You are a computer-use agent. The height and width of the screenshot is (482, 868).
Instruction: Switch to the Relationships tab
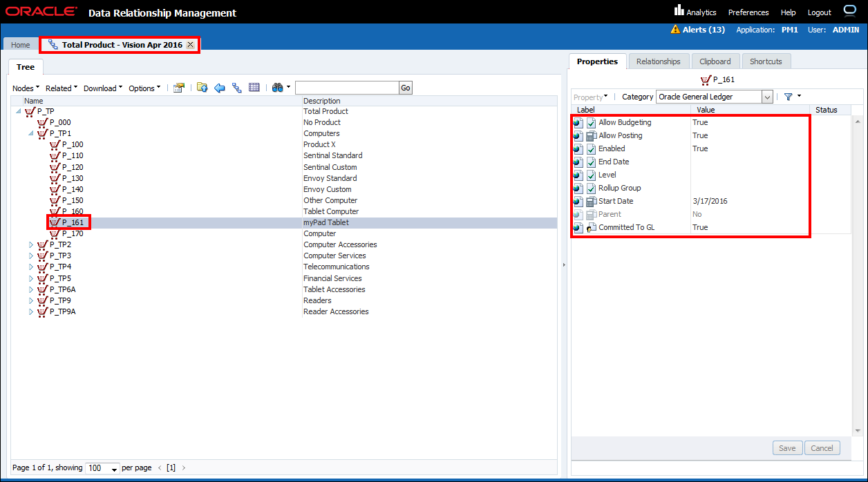coord(658,61)
